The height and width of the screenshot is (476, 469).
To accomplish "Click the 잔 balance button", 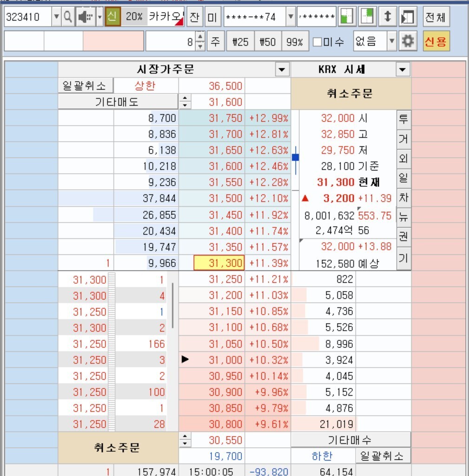I will (x=194, y=16).
